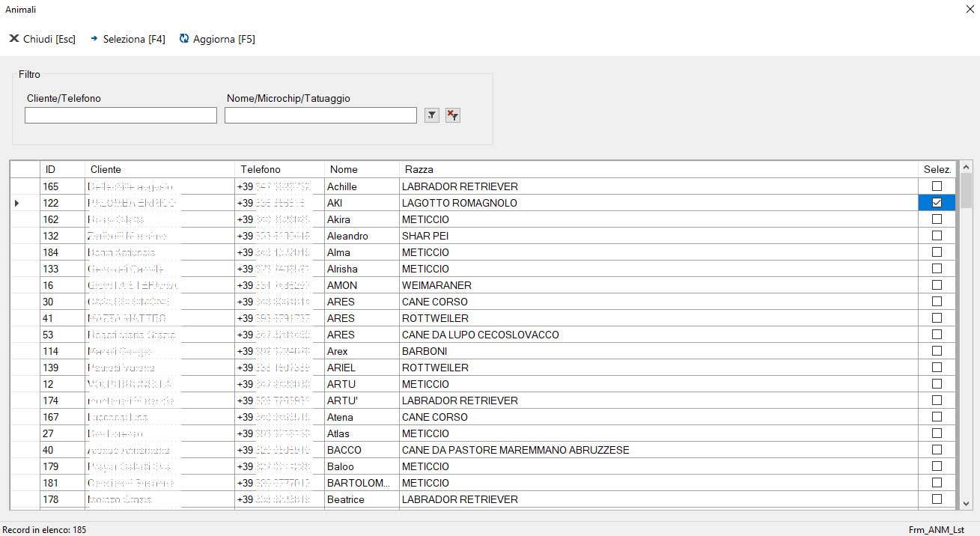Click the Nome/Microchip/Tatuaggio input field
This screenshot has width=980, height=536.
(x=320, y=115)
